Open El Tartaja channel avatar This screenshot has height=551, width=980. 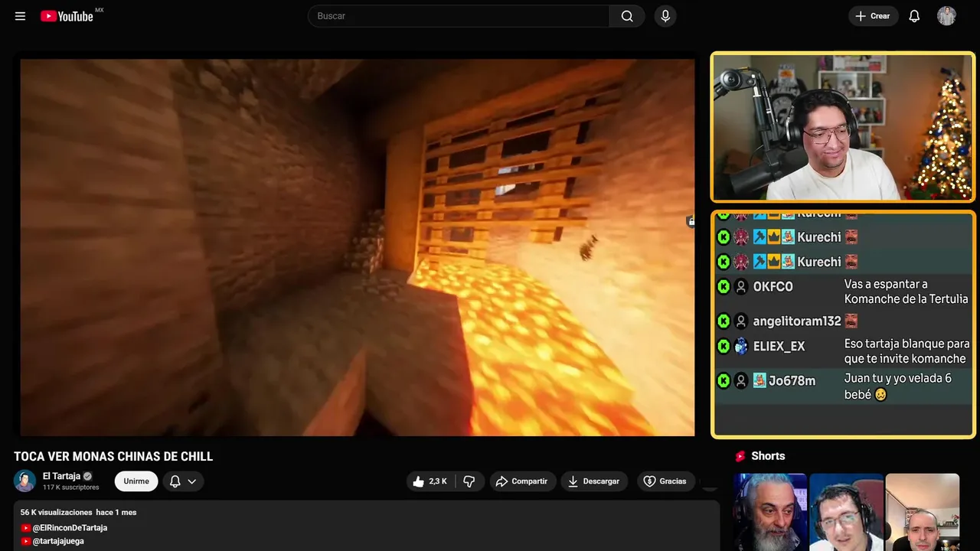pyautogui.click(x=24, y=481)
